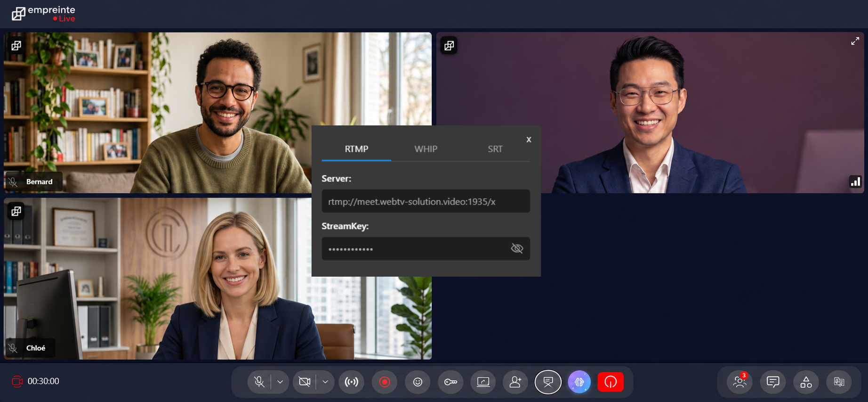Reveal the StreamKey with the eye icon
The width and height of the screenshot is (868, 402).
point(517,248)
